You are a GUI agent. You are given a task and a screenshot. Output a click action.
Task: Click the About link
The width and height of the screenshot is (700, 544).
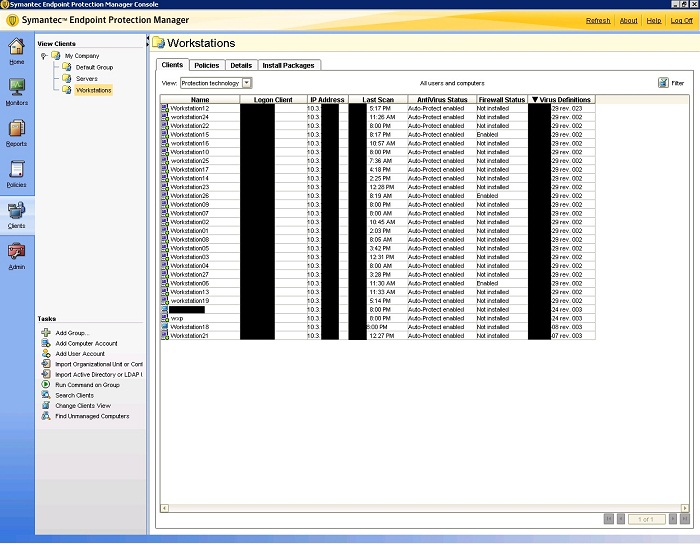pyautogui.click(x=628, y=21)
